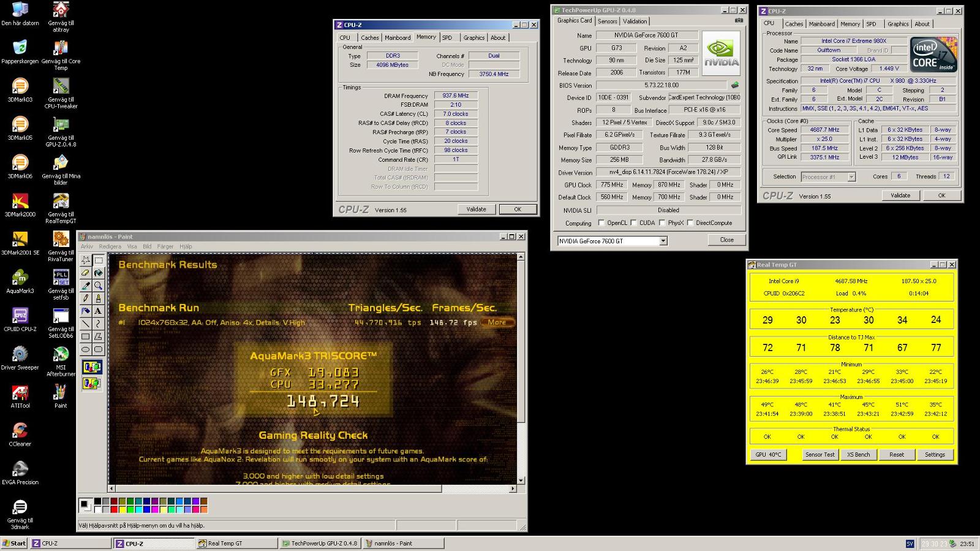Toggle the CUDA checkbox in GPU-Z
Image resolution: width=980 pixels, height=551 pixels.
pyautogui.click(x=633, y=223)
